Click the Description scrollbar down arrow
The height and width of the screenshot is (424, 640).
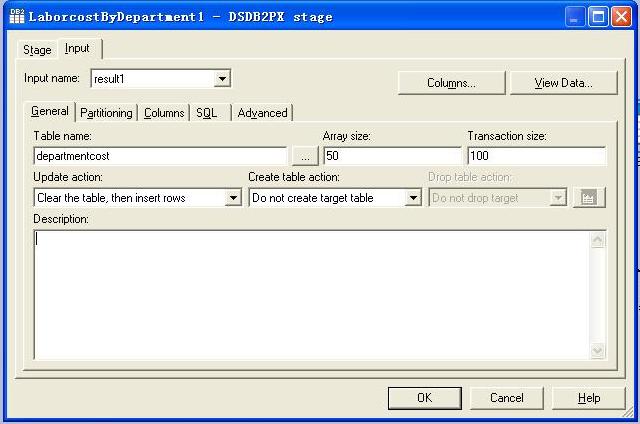(x=597, y=351)
